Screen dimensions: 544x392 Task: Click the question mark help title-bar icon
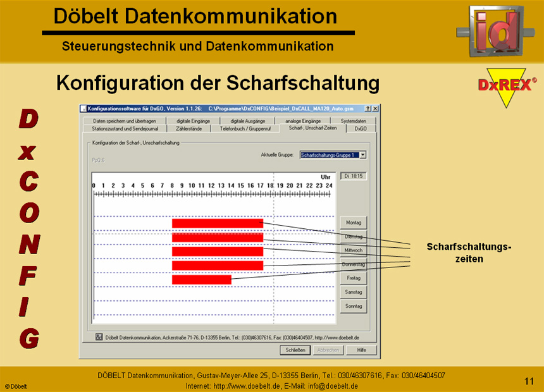click(x=368, y=109)
